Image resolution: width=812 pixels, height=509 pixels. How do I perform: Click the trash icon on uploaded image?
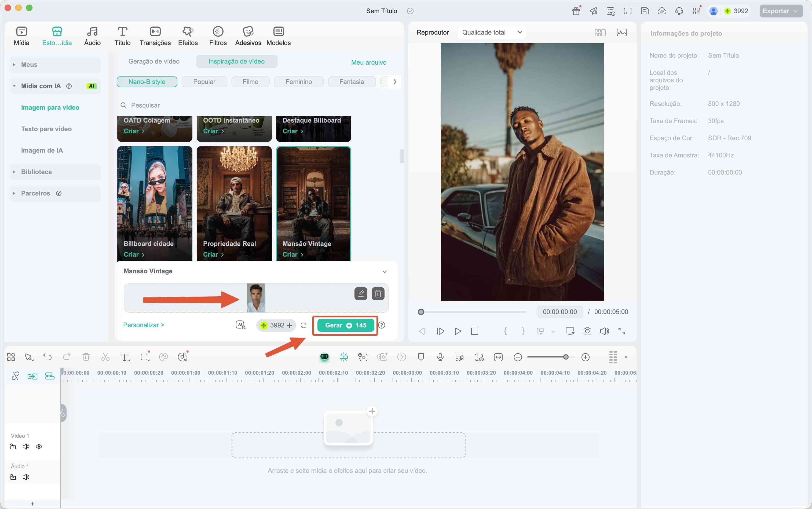(x=378, y=294)
